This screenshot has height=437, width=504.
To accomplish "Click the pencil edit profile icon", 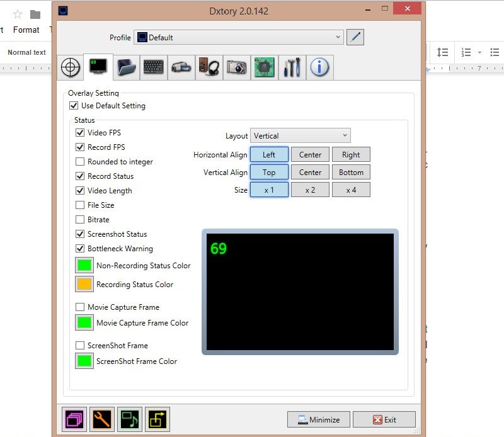I will (355, 37).
